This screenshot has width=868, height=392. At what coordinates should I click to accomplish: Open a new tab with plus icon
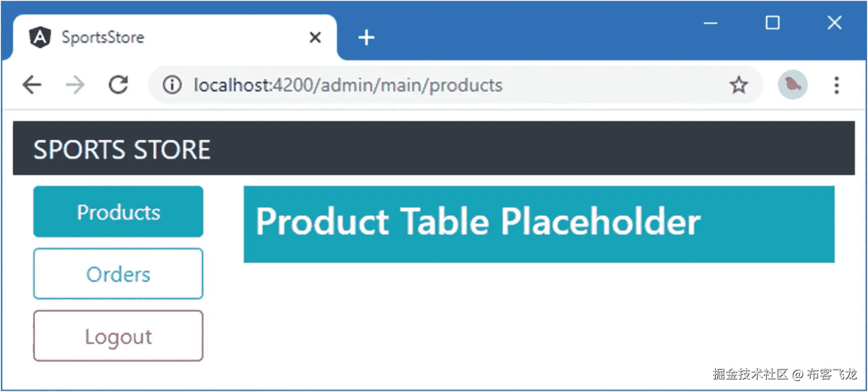point(366,37)
